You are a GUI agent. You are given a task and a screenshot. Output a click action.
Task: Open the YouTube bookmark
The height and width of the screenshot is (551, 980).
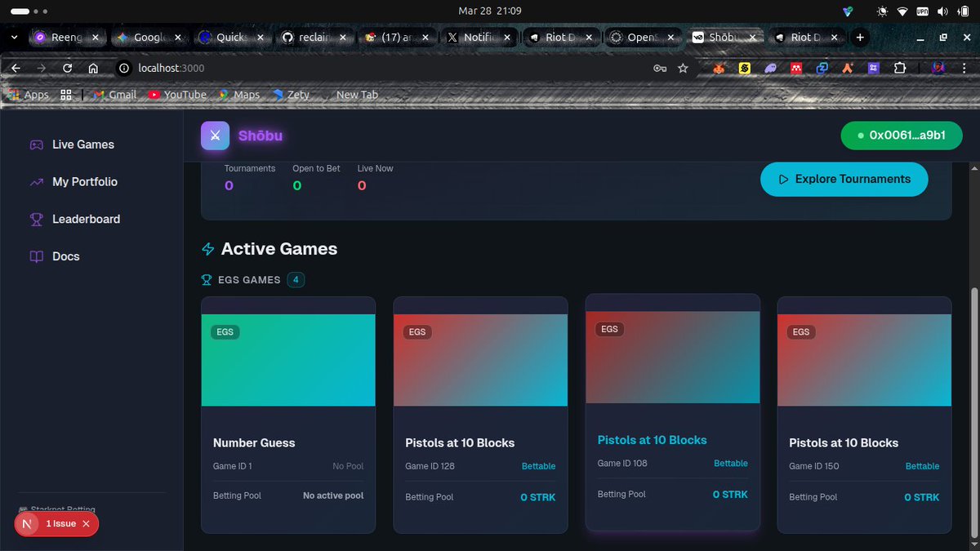[177, 95]
